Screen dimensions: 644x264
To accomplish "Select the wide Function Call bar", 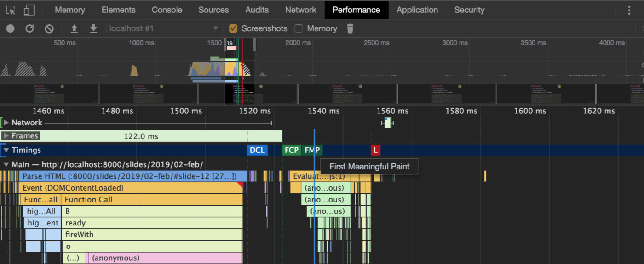I will click(x=152, y=200).
